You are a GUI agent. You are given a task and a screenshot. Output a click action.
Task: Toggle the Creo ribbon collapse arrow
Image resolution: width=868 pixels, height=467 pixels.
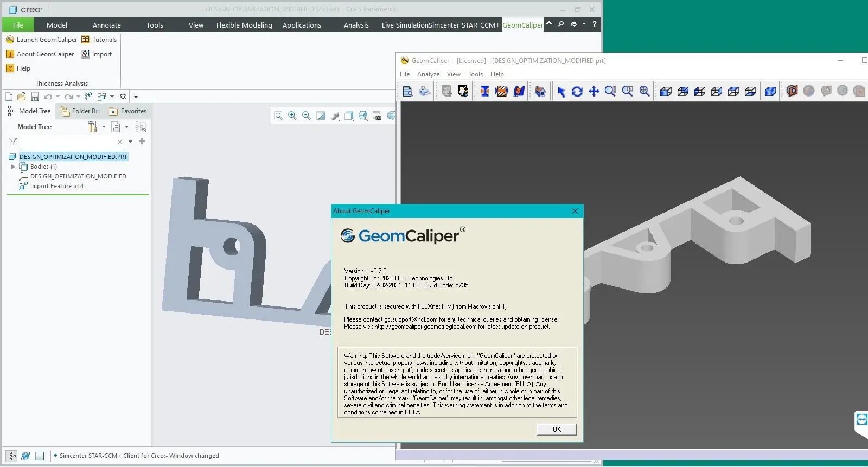(x=549, y=23)
